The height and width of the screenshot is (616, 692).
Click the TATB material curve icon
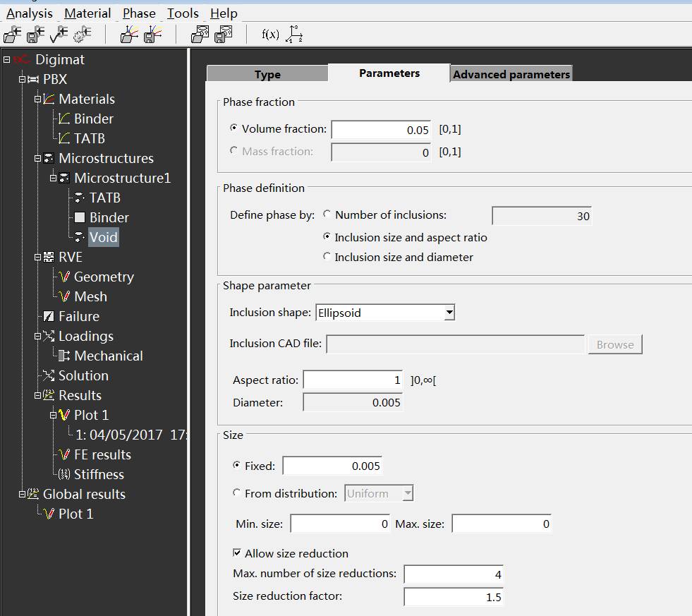click(64, 139)
